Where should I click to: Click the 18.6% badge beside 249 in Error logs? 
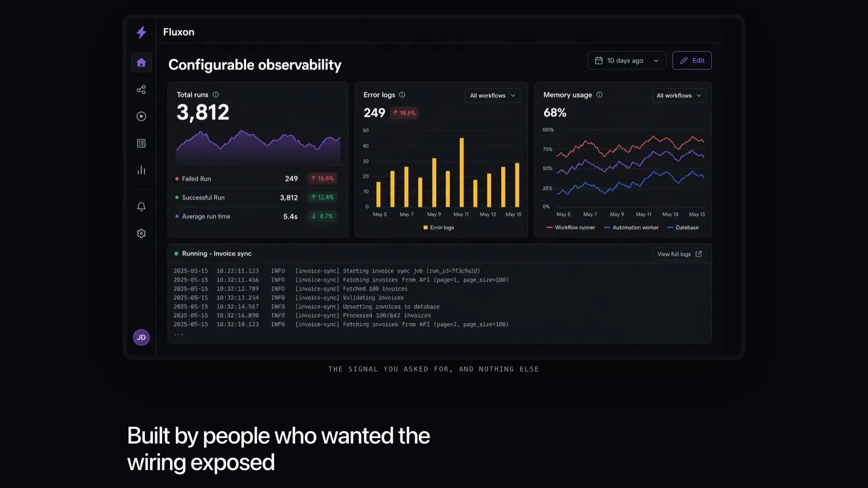pyautogui.click(x=404, y=113)
